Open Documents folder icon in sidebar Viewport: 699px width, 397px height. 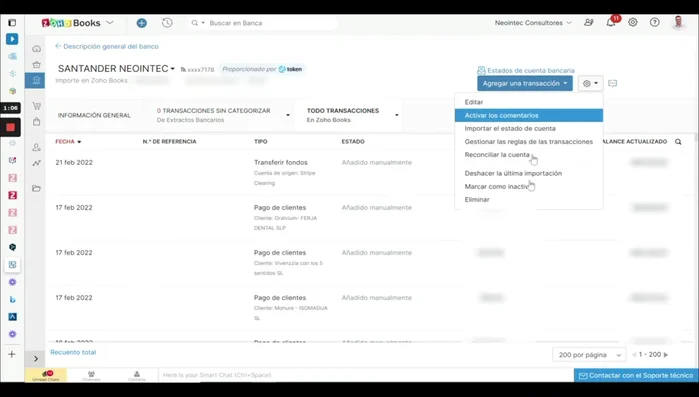click(37, 188)
